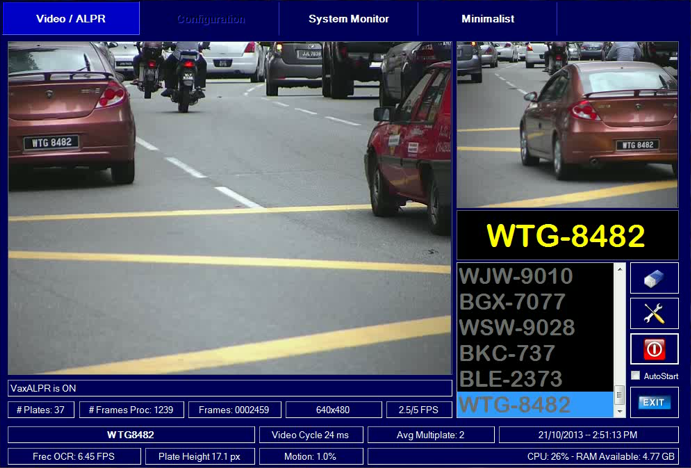The image size is (691, 468).
Task: Click the eraser icon to clear plates
Action: [654, 278]
